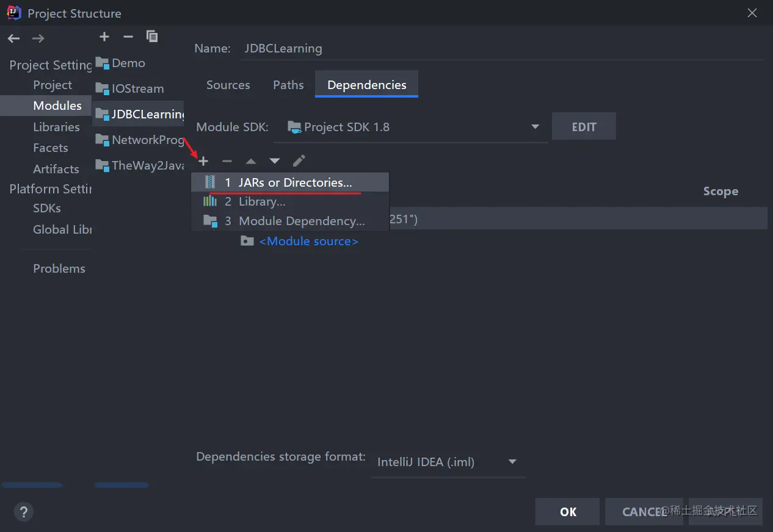
Task: Click the IntelliJ IDEA logo icon
Action: 13,13
